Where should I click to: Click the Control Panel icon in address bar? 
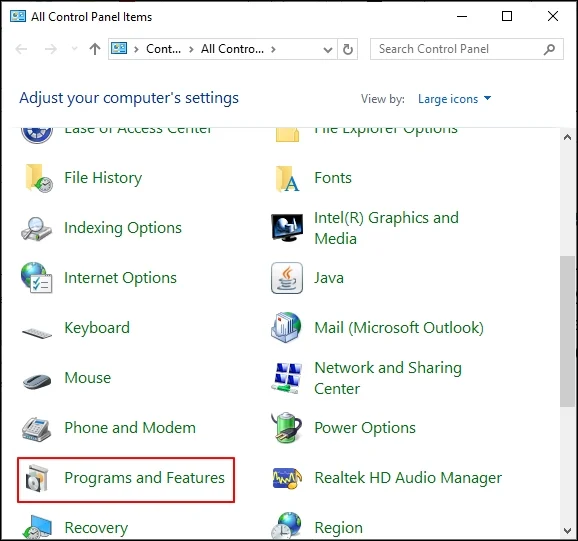coord(119,48)
